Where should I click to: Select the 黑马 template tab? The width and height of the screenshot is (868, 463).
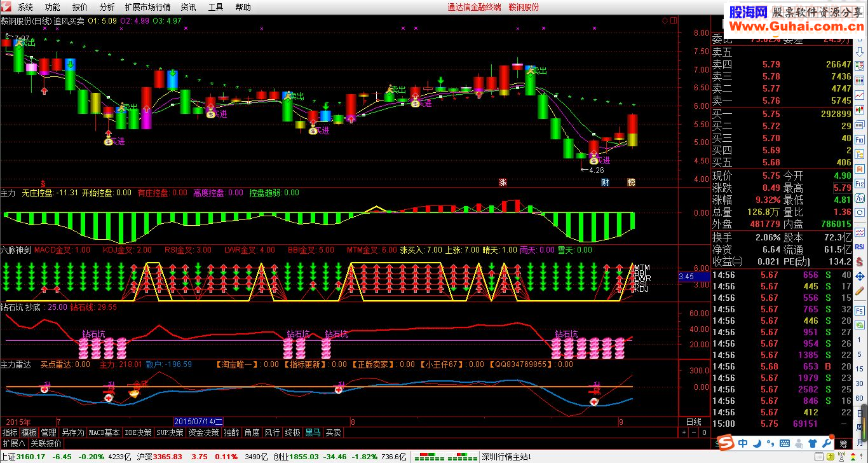click(x=313, y=432)
